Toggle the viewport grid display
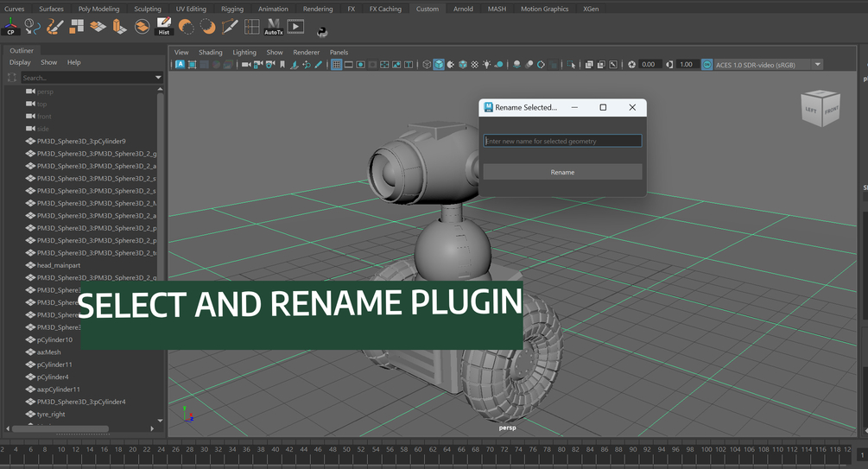 (x=336, y=65)
